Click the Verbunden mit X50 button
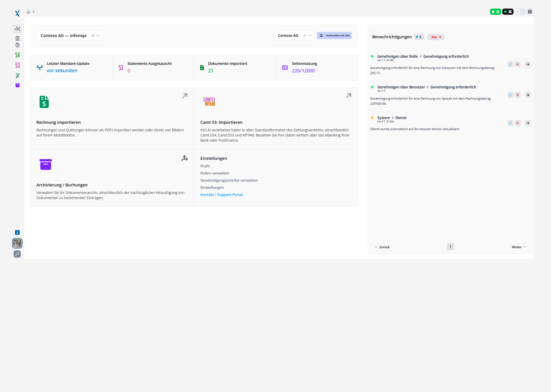 click(x=334, y=36)
